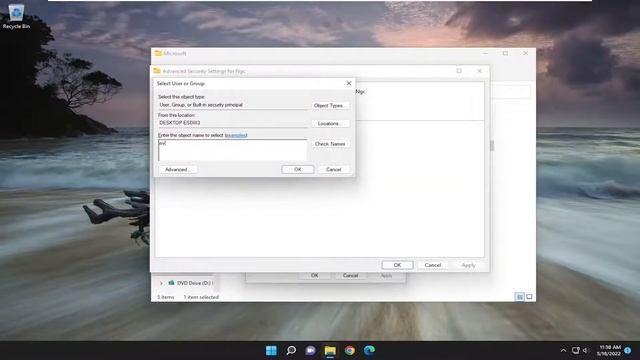
Task: Open the network status tray icon
Action: pyautogui.click(x=576, y=350)
